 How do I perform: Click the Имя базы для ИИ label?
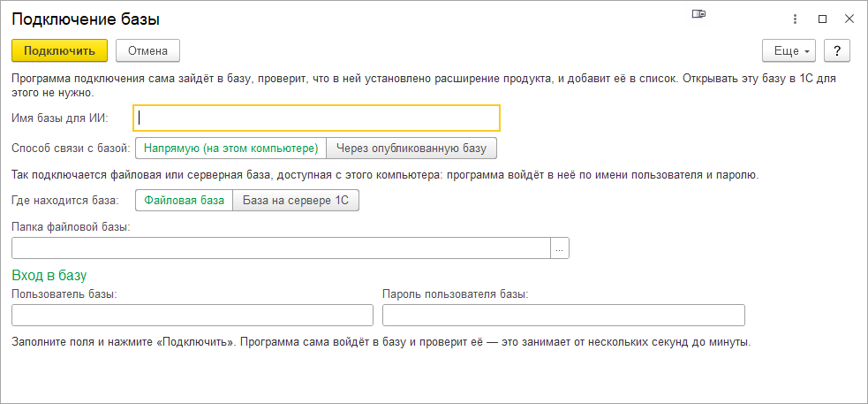[60, 118]
